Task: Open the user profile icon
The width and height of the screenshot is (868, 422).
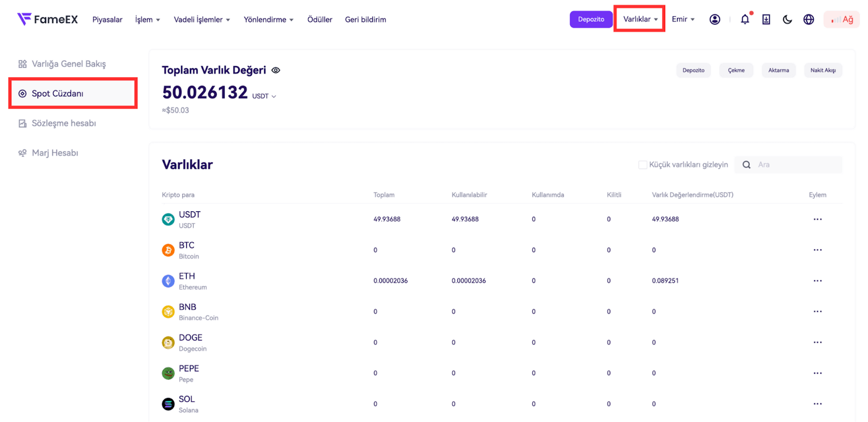Action: (x=715, y=20)
